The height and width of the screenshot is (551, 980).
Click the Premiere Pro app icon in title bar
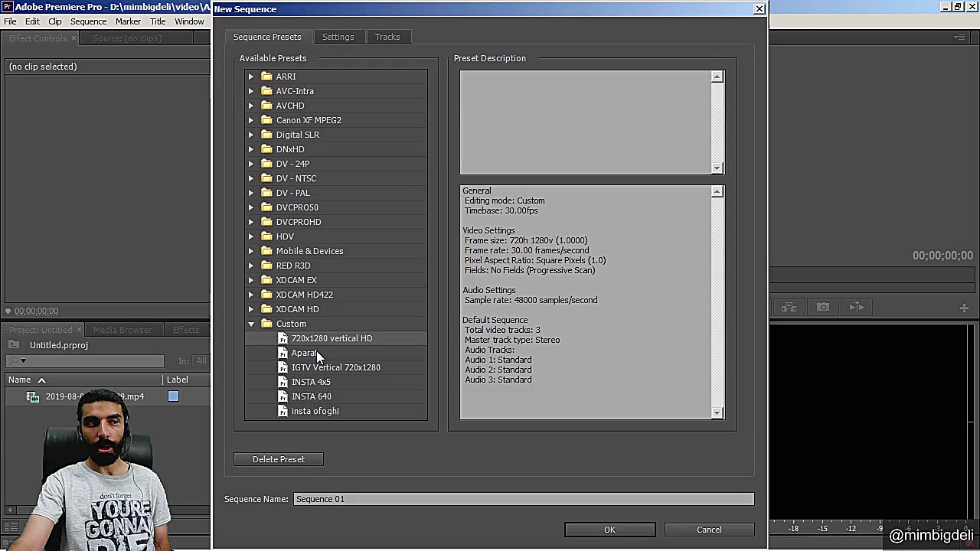click(x=7, y=7)
